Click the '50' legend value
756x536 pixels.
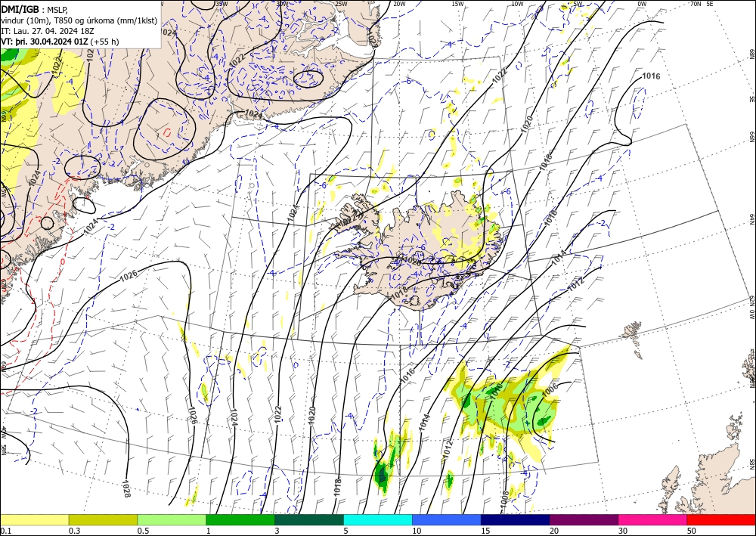click(692, 531)
